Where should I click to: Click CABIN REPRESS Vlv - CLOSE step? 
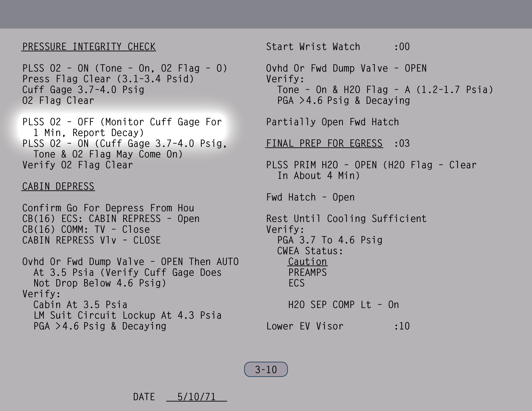[91, 240]
